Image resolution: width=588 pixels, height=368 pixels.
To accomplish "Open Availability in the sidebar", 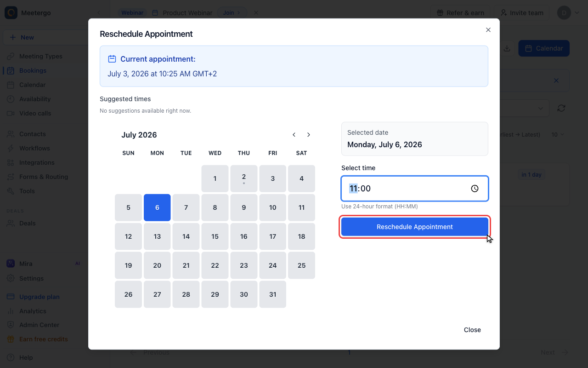I will tap(35, 99).
